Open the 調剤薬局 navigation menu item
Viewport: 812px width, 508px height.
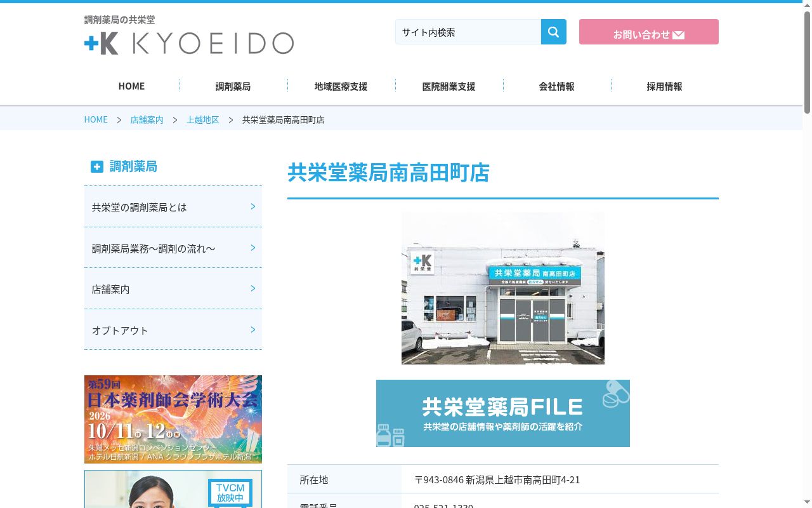click(x=233, y=86)
